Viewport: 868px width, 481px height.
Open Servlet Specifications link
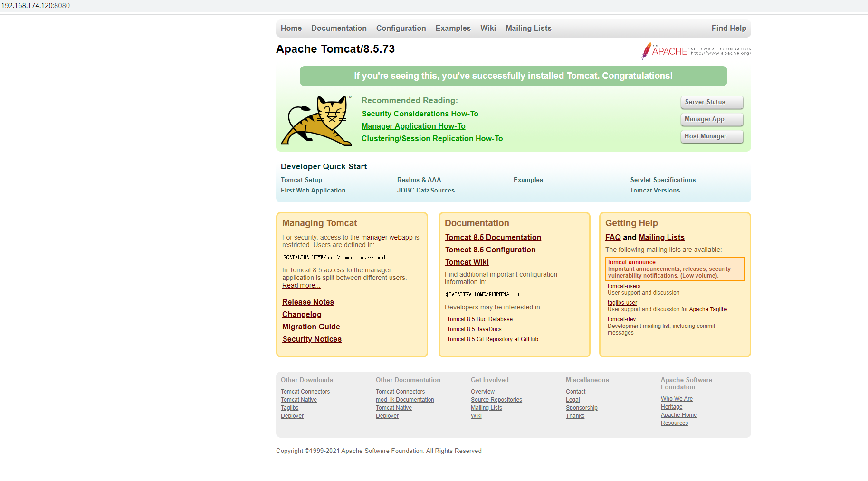[663, 180]
